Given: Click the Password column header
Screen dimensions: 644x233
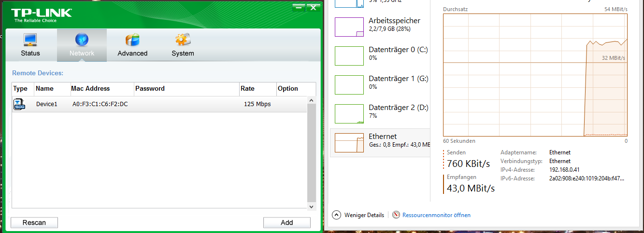Looking at the screenshot, I should click(186, 89).
